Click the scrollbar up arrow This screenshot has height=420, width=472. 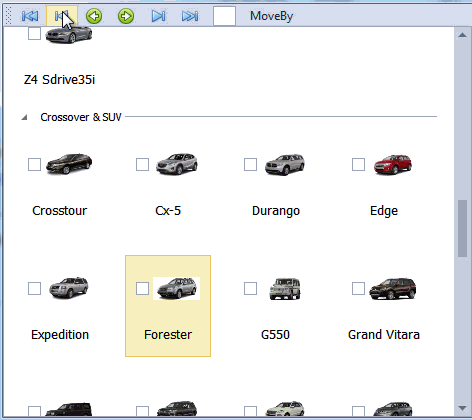tap(462, 35)
